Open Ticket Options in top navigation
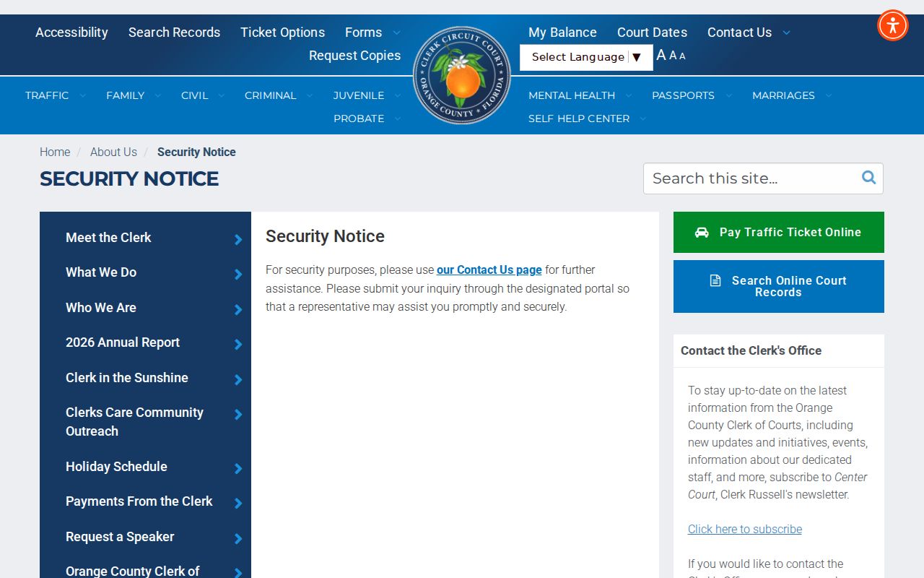 (282, 33)
